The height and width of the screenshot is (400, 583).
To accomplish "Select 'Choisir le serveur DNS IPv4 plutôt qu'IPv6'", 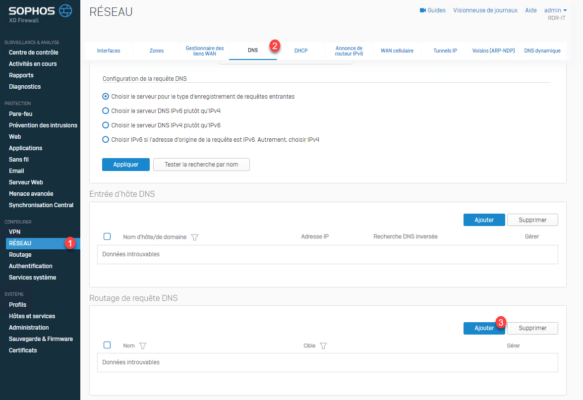I will pyautogui.click(x=106, y=125).
